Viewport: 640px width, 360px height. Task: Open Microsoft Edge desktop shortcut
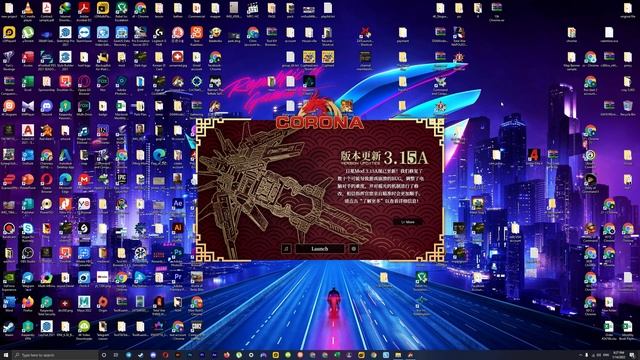(x=65, y=182)
